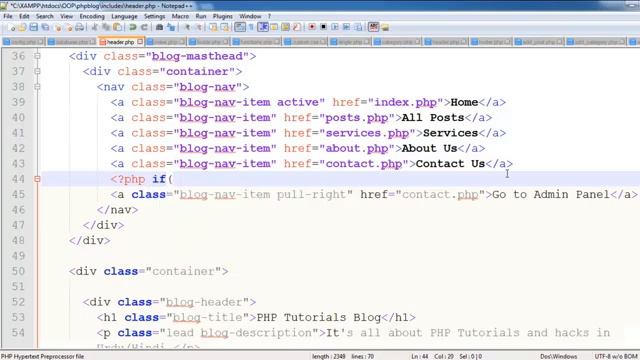Click "PHP Hypertext Preprocessor file" in status bar
This screenshot has width=640, height=360.
[42, 356]
